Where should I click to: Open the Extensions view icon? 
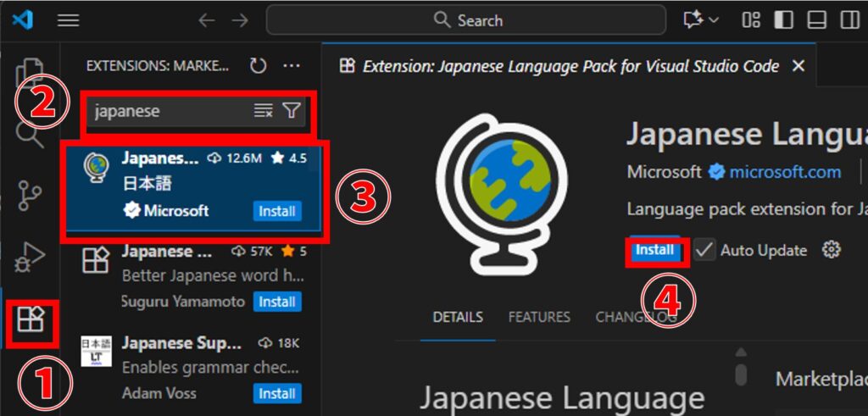pyautogui.click(x=30, y=319)
